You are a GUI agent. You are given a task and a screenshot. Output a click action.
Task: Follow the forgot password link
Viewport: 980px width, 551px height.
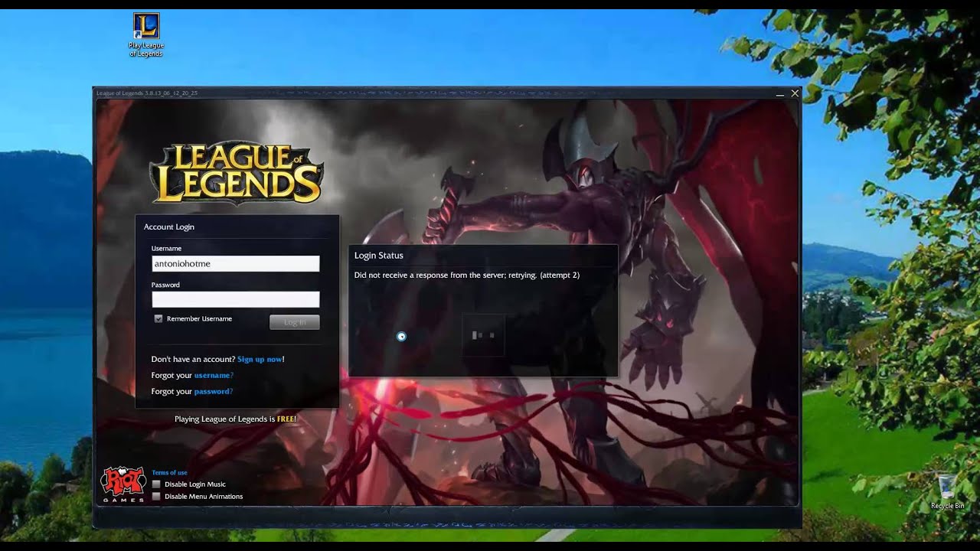point(214,391)
